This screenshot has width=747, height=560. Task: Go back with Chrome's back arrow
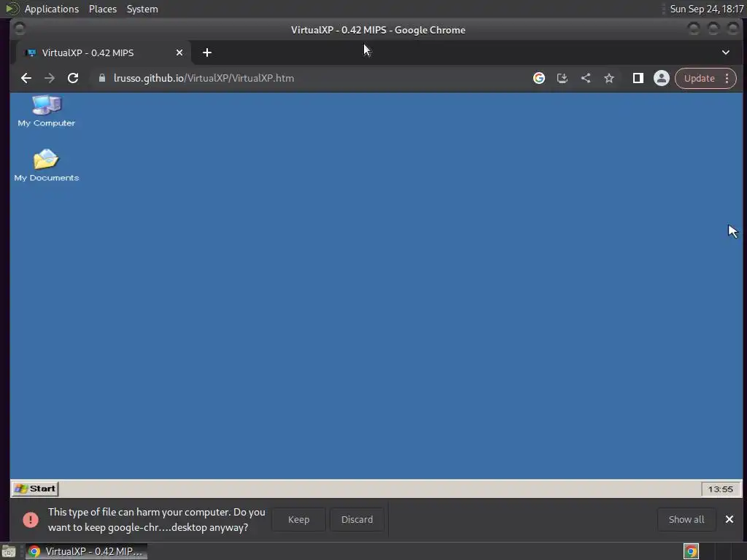(26, 78)
